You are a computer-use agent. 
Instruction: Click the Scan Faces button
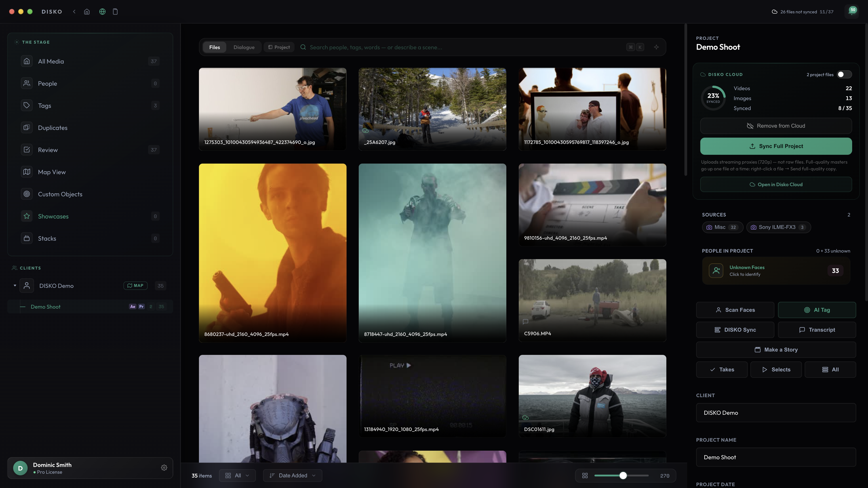(735, 310)
